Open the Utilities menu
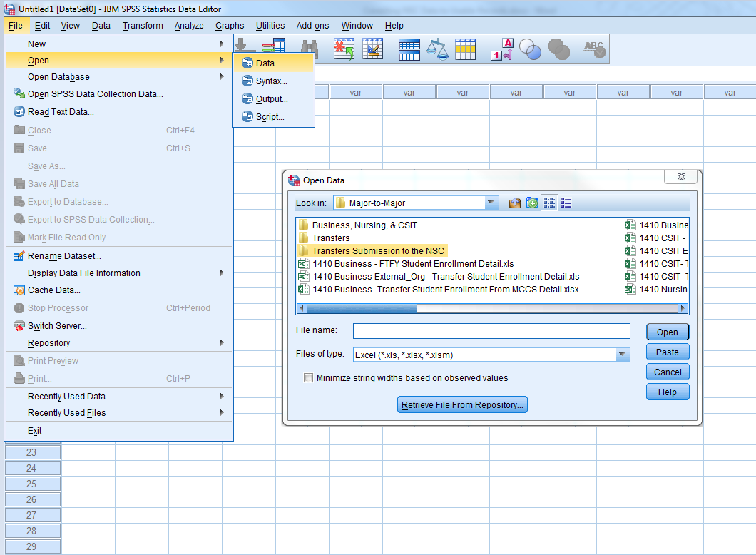This screenshot has width=756, height=555. click(x=270, y=26)
